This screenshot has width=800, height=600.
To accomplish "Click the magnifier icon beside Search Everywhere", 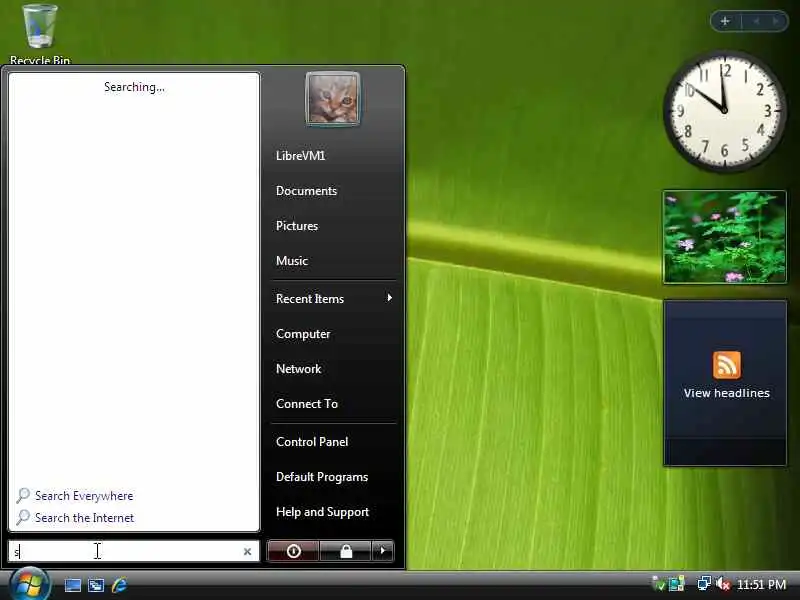I will [x=23, y=495].
